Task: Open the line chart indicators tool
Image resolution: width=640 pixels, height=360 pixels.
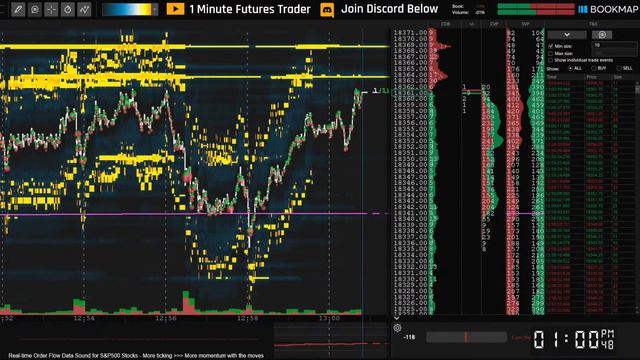Action: tap(84, 9)
